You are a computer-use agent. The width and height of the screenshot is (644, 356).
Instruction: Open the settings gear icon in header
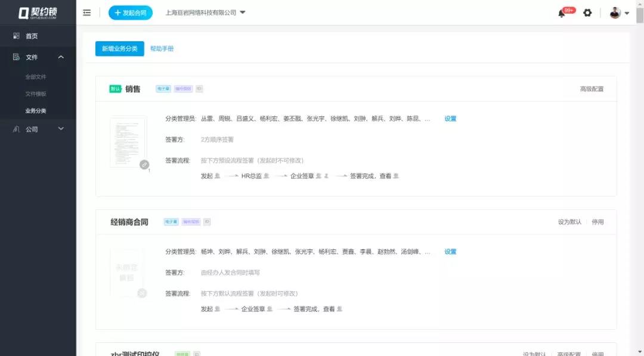(x=587, y=13)
